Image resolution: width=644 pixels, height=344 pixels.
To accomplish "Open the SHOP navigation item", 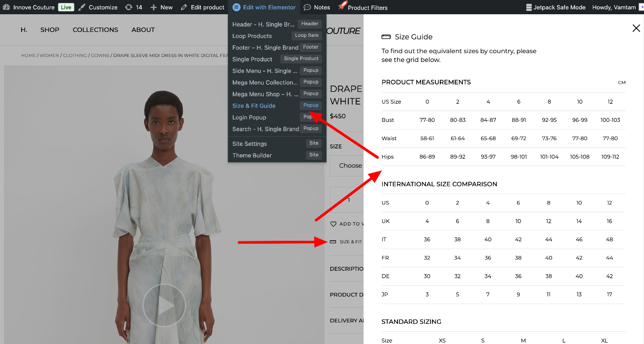I will point(50,30).
